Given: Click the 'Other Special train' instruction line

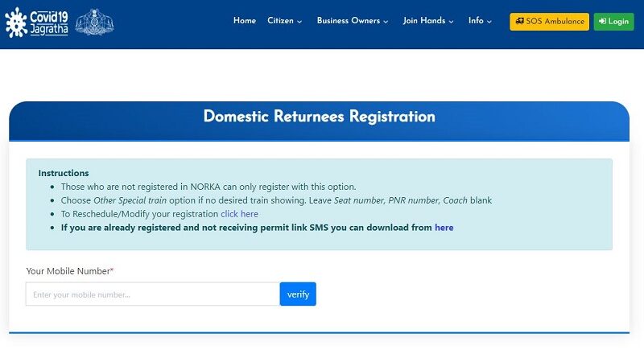Looking at the screenshot, I should [276, 200].
